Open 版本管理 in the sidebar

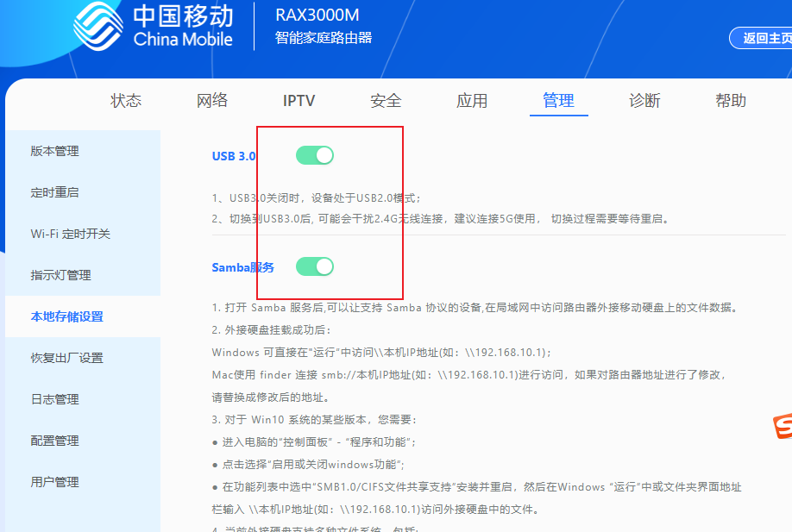pyautogui.click(x=54, y=151)
